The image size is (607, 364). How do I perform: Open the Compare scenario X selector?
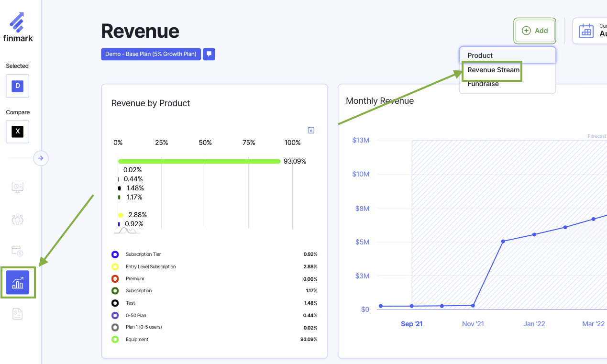pos(18,132)
